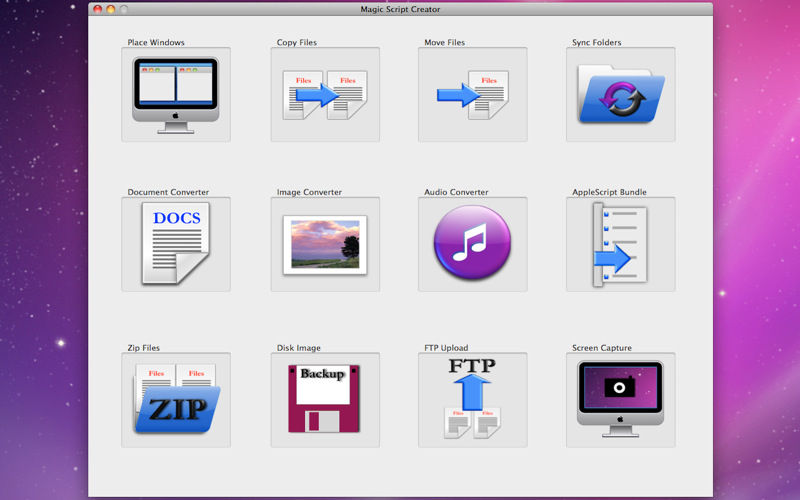800x500 pixels.
Task: Click the "Place Windows" label text
Action: pos(156,42)
